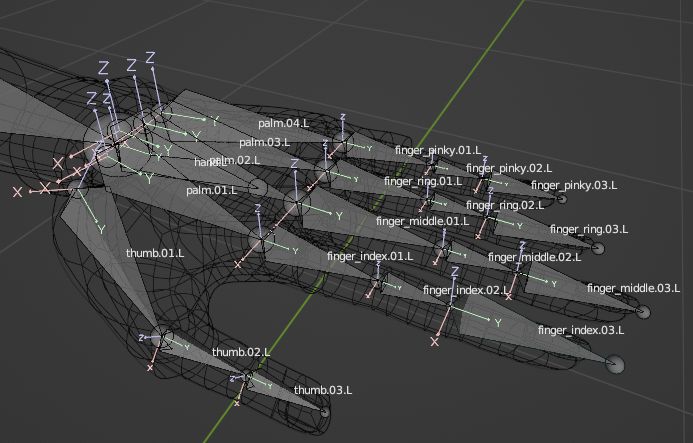
Task: Select the thumb.02.L label
Action: 241,352
